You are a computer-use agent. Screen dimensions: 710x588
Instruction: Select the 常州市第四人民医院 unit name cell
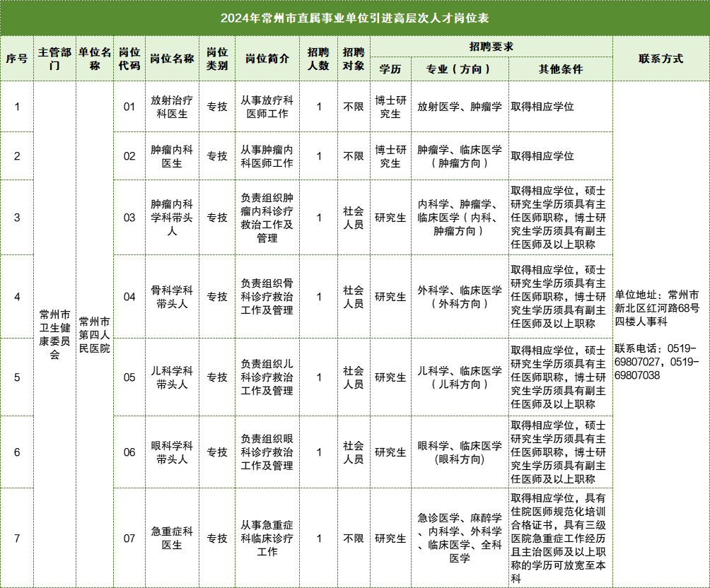pos(95,334)
